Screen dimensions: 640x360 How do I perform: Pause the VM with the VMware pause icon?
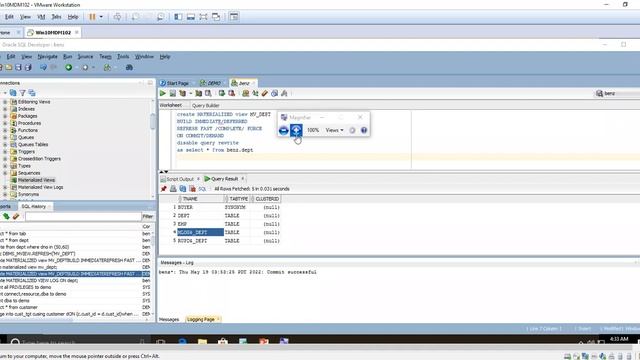[92, 17]
